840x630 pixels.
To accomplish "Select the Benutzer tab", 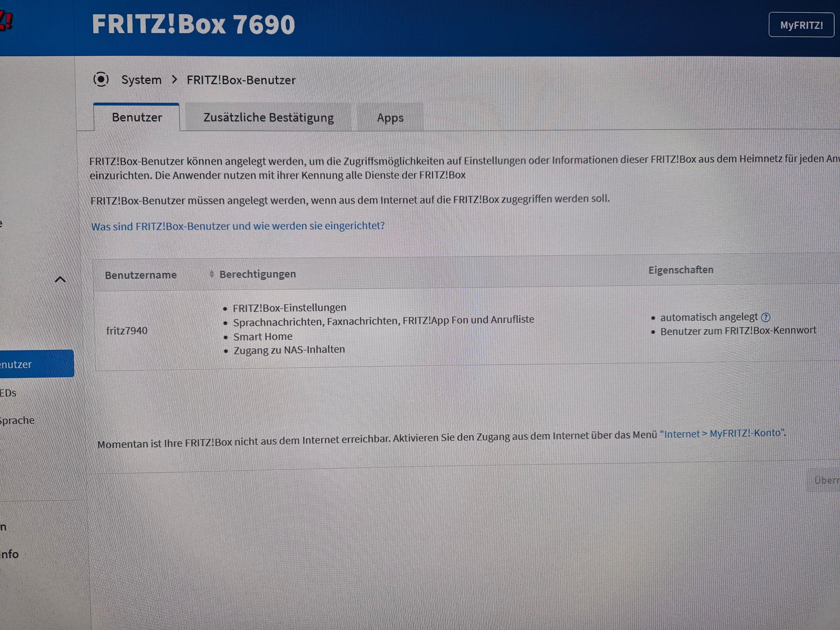I will point(137,118).
